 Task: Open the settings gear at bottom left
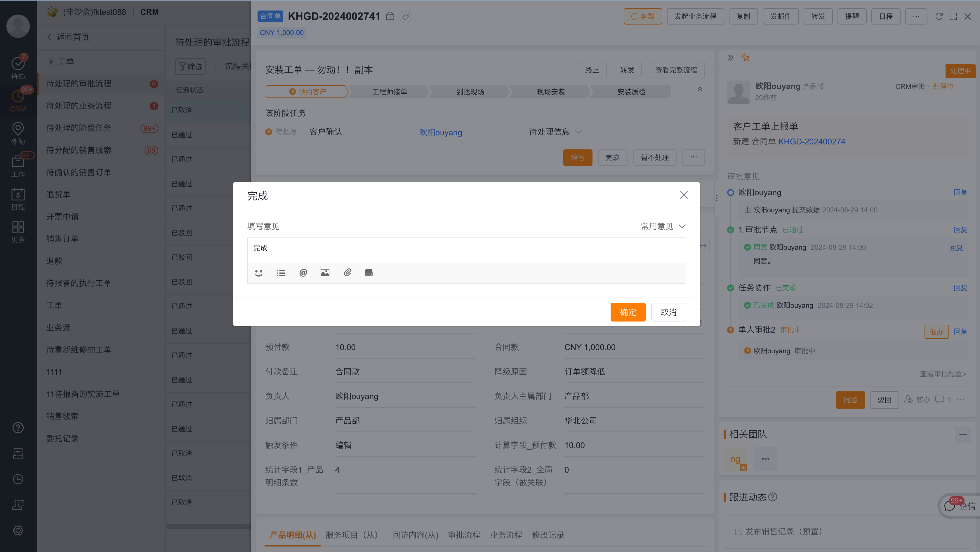pyautogui.click(x=18, y=530)
